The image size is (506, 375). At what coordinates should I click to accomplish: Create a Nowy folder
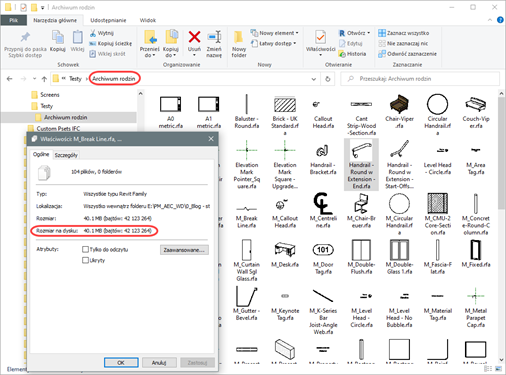[x=239, y=44]
